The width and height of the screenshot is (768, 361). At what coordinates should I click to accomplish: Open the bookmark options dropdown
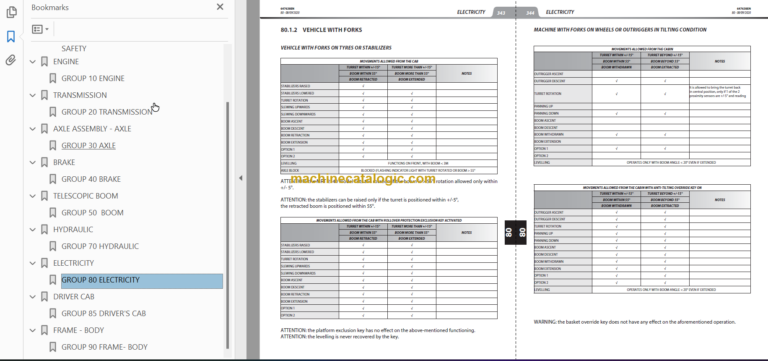coord(40,29)
